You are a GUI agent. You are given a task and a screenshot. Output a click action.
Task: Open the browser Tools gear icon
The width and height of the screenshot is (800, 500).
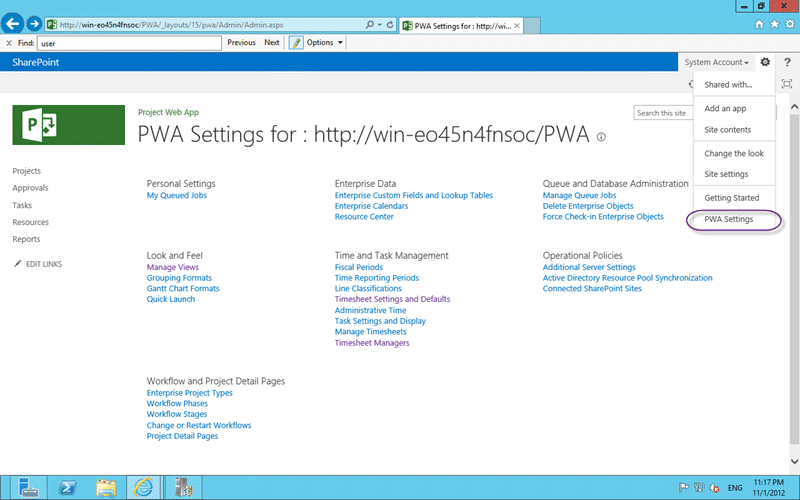(x=790, y=24)
